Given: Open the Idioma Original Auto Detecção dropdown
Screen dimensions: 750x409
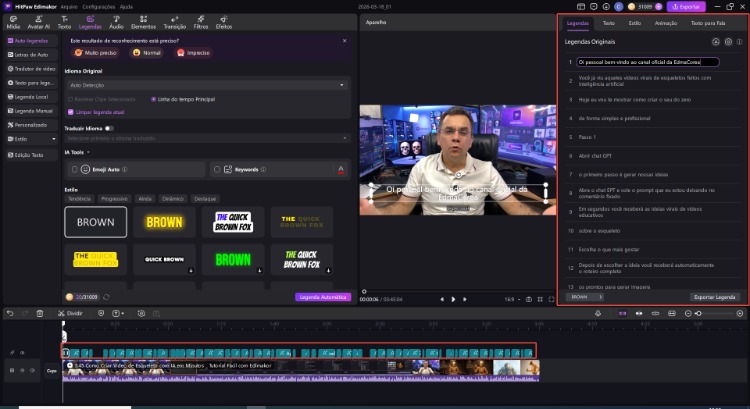Looking at the screenshot, I should coord(205,86).
